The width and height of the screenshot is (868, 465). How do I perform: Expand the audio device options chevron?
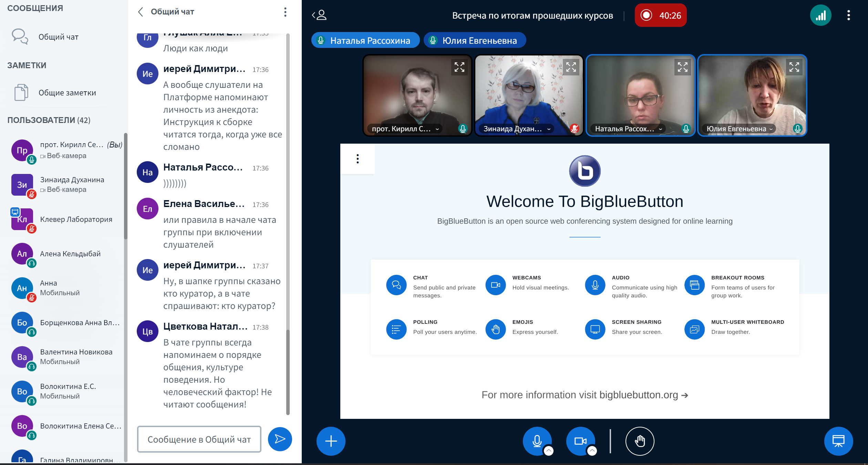click(549, 451)
